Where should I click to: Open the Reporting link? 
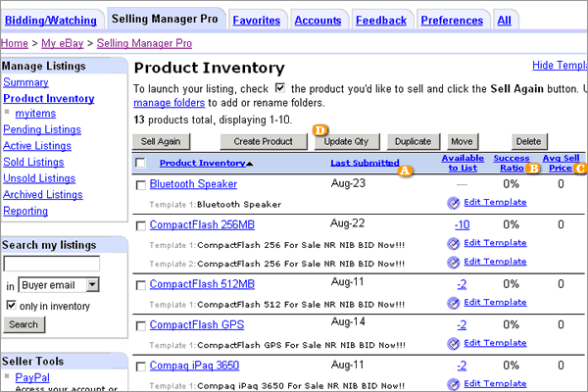[25, 212]
